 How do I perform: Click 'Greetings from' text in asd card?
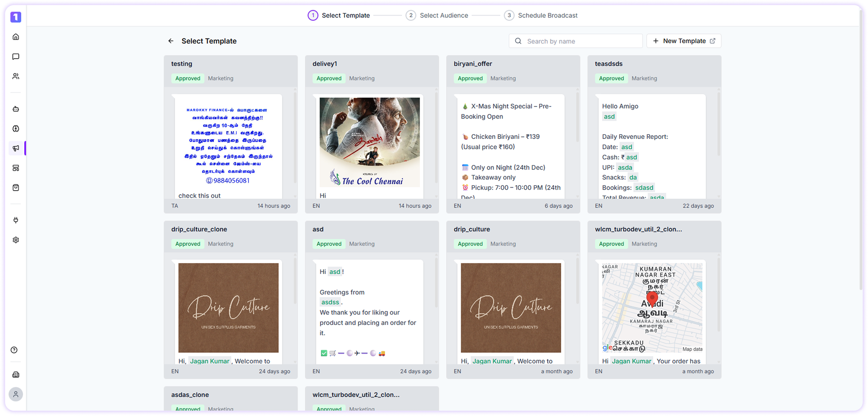click(342, 292)
